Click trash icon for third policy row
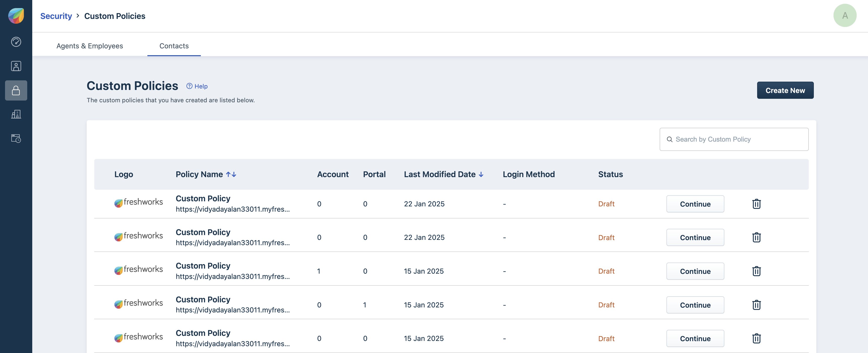 click(756, 271)
